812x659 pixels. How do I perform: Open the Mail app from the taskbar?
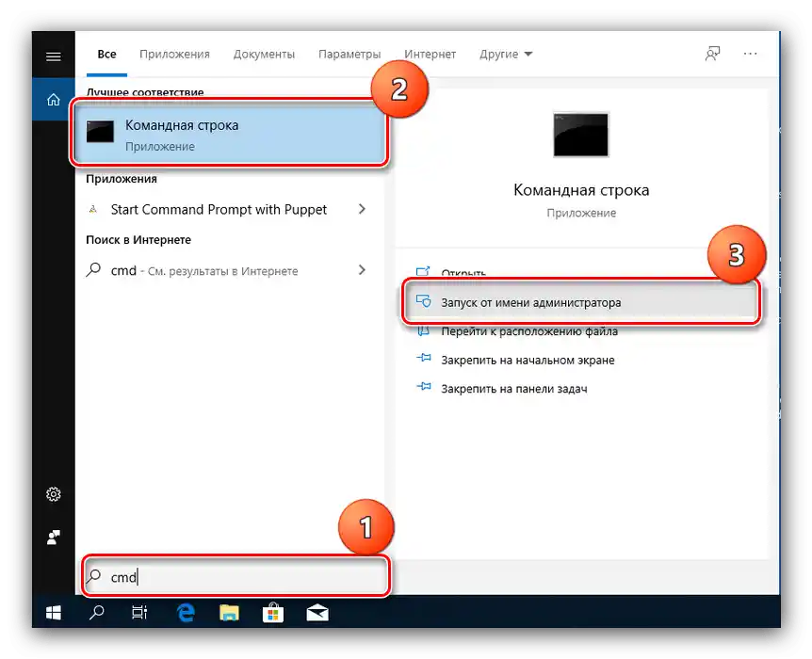tap(317, 613)
